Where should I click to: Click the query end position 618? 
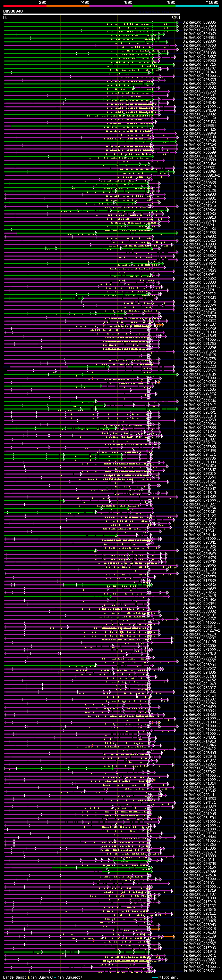pyautogui.click(x=175, y=17)
